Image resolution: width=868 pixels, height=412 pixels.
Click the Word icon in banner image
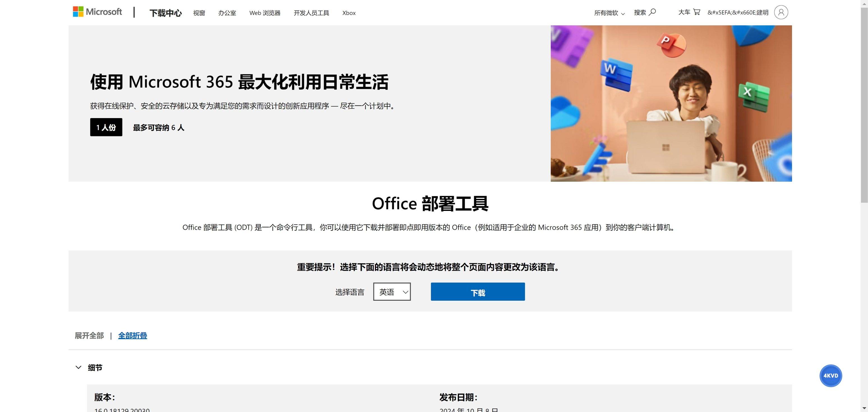(x=617, y=75)
